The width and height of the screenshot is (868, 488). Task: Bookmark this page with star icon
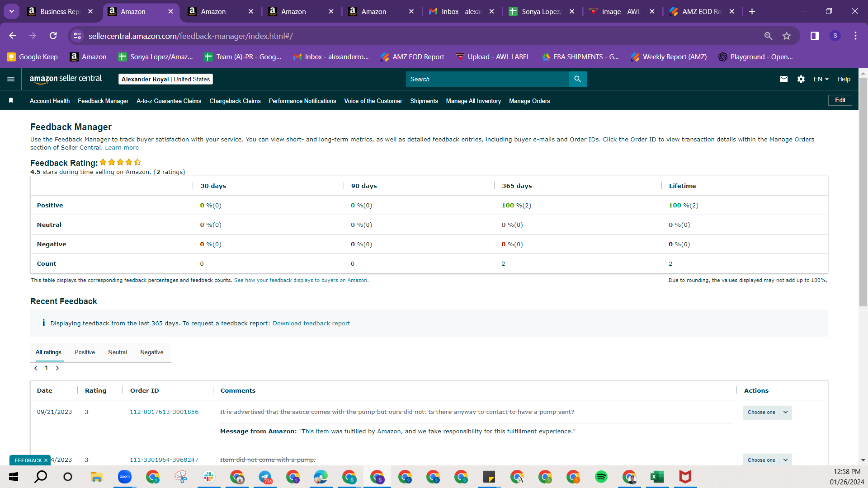tap(787, 36)
